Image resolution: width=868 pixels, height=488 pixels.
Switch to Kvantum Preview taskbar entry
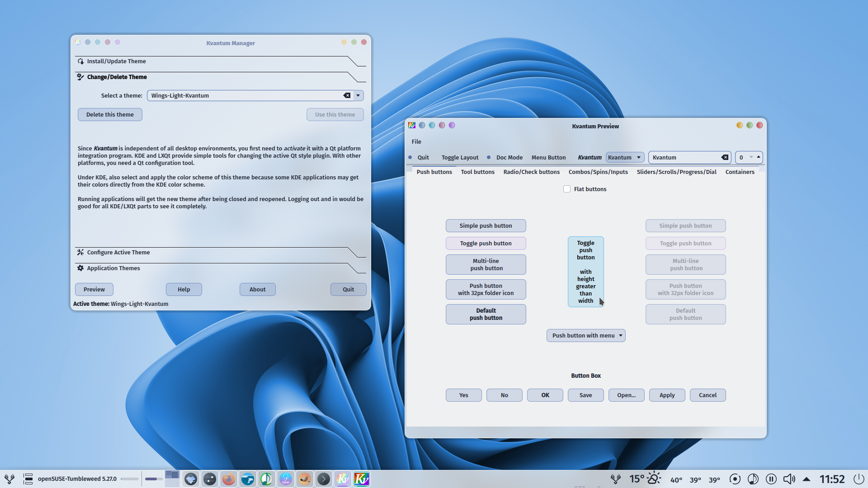coord(362,479)
